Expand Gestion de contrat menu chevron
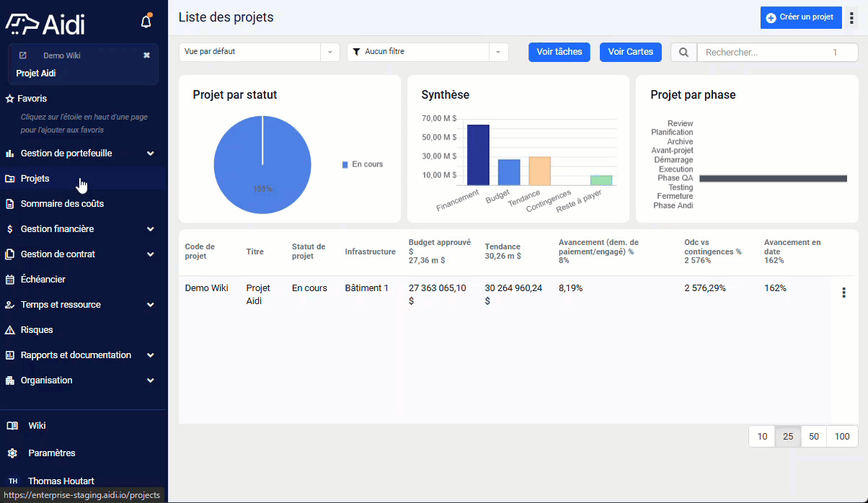The image size is (868, 503). click(151, 254)
